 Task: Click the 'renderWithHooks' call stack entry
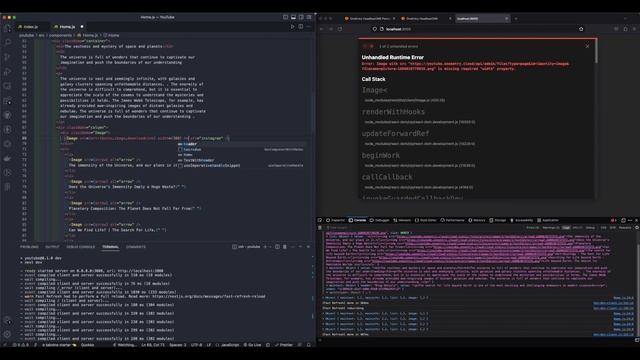(x=393, y=112)
